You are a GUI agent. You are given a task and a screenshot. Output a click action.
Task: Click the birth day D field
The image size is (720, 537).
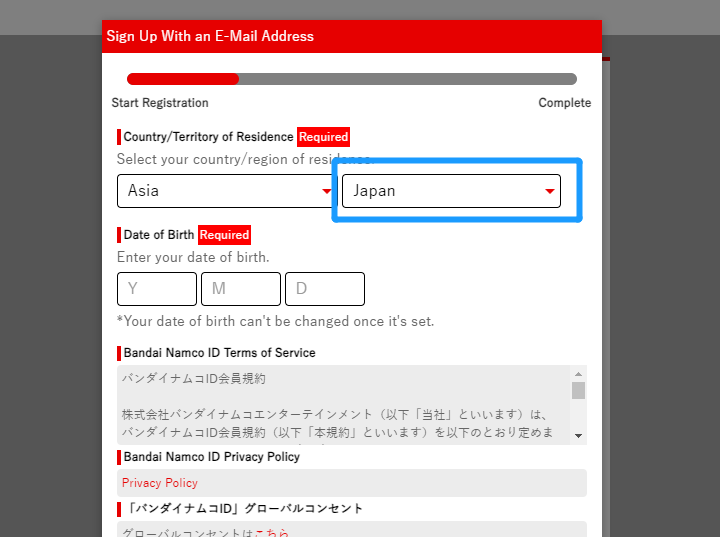tap(325, 289)
